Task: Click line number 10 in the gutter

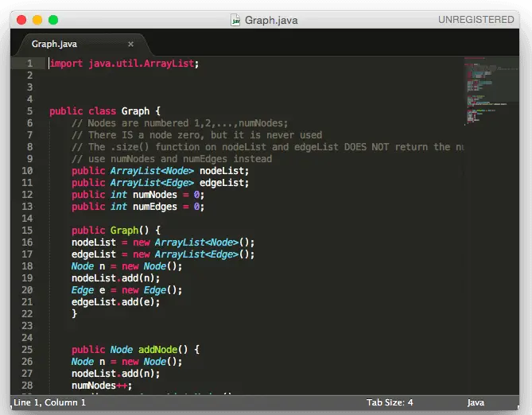Action: pyautogui.click(x=27, y=171)
